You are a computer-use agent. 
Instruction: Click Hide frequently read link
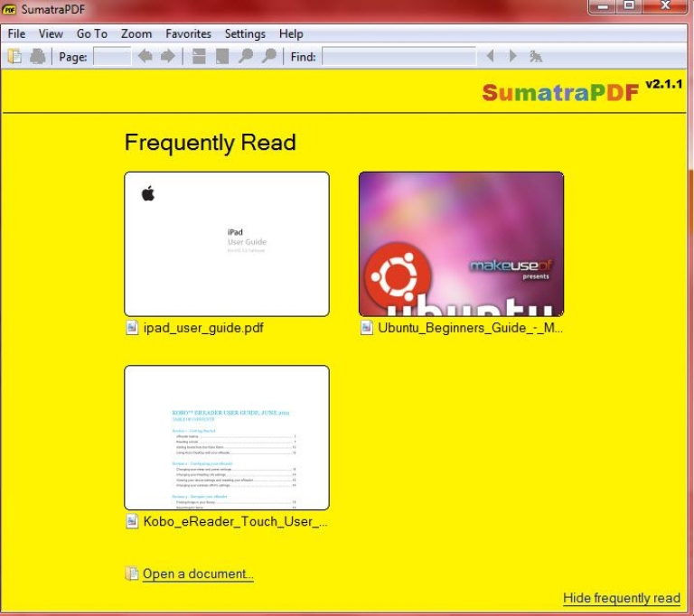622,598
